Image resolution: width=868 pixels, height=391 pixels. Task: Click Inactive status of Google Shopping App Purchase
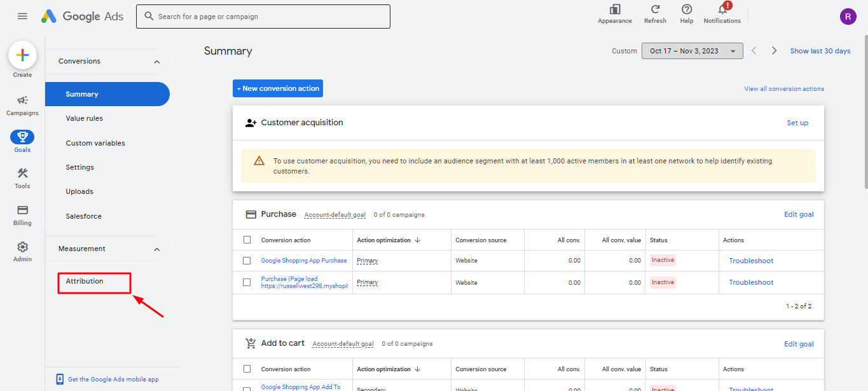click(x=663, y=260)
